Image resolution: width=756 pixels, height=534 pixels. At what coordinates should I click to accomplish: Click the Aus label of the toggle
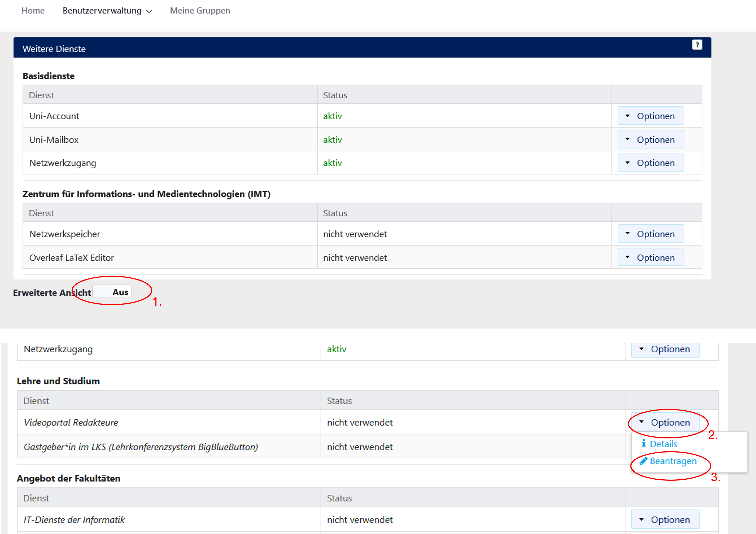click(120, 292)
